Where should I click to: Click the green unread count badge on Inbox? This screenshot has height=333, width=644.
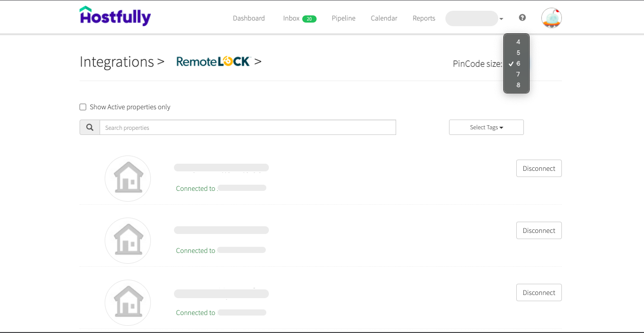(x=310, y=18)
